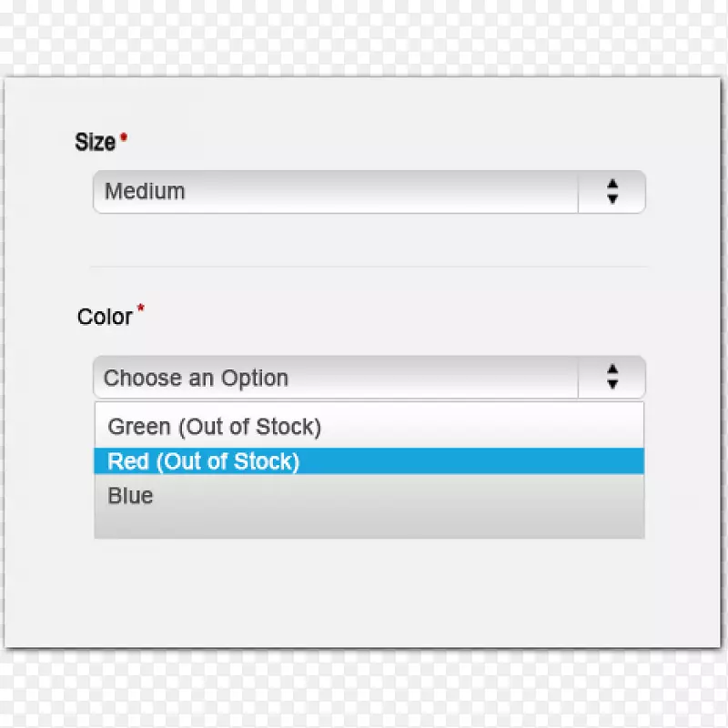The height and width of the screenshot is (728, 728).
Task: Click the horizontal divider between Size and Color
Action: click(369, 267)
